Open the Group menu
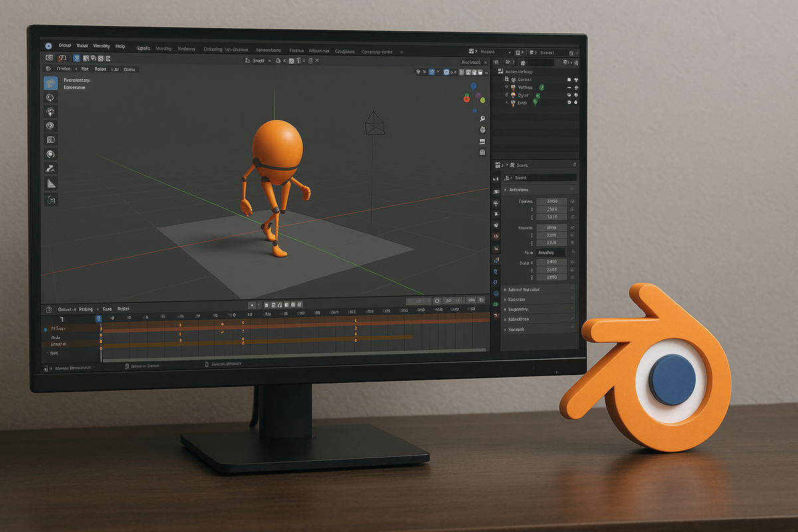This screenshot has width=798, height=532. [65, 46]
